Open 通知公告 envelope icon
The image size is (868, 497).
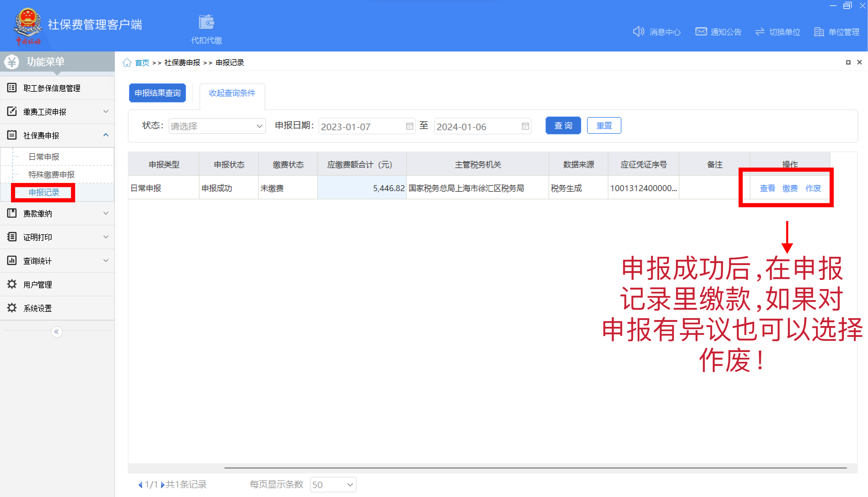(701, 31)
